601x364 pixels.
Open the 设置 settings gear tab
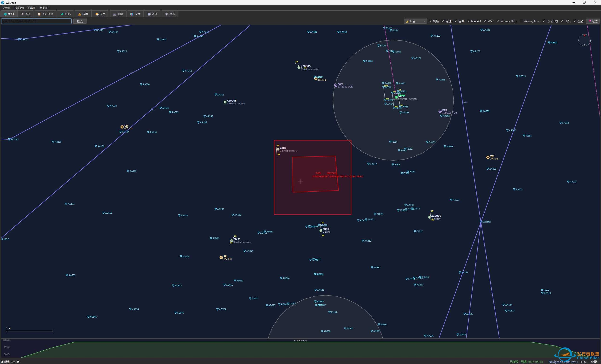170,14
